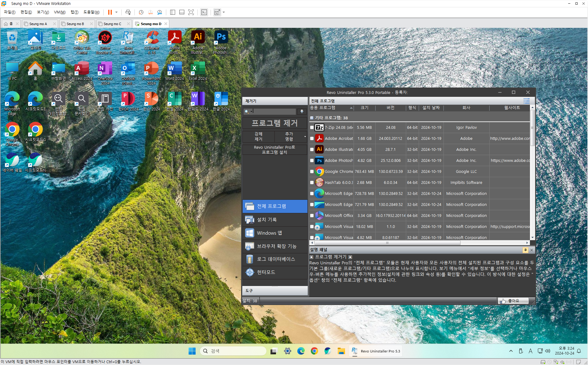Collapse the 제거기 section header
This screenshot has width=588, height=365.
click(x=275, y=101)
